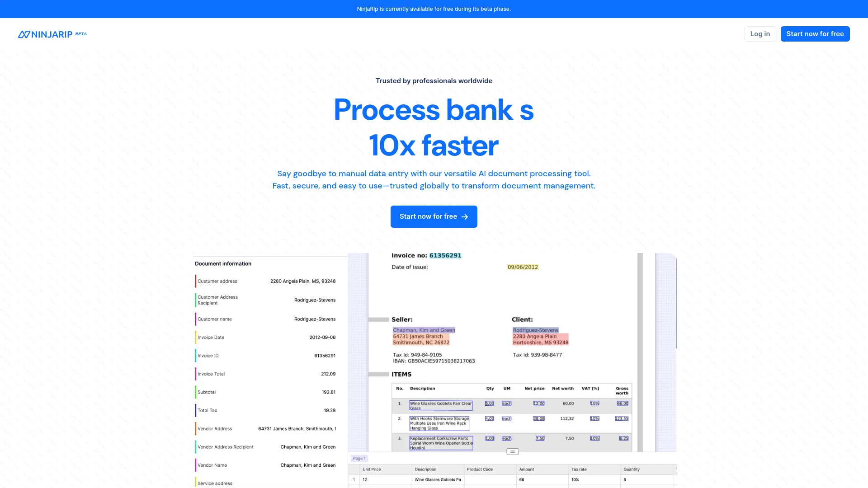The width and height of the screenshot is (868, 488).
Task: Click the Total Tax row color indicator
Action: coord(196,410)
